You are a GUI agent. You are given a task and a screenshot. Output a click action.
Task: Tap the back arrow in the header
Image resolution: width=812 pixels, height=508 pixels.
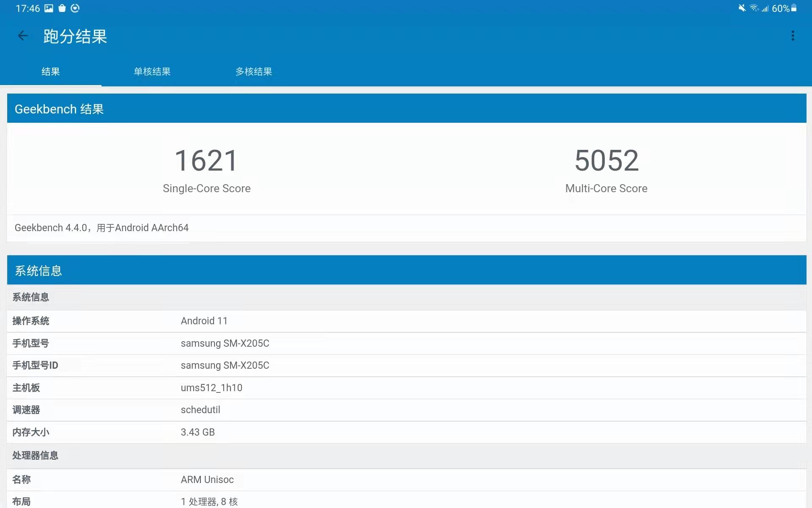(23, 36)
